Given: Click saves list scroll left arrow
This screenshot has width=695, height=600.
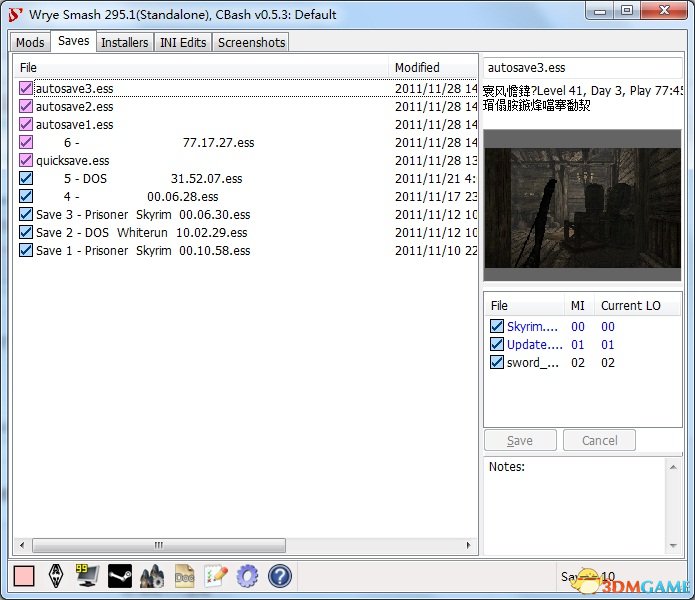Looking at the screenshot, I should pyautogui.click(x=22, y=545).
